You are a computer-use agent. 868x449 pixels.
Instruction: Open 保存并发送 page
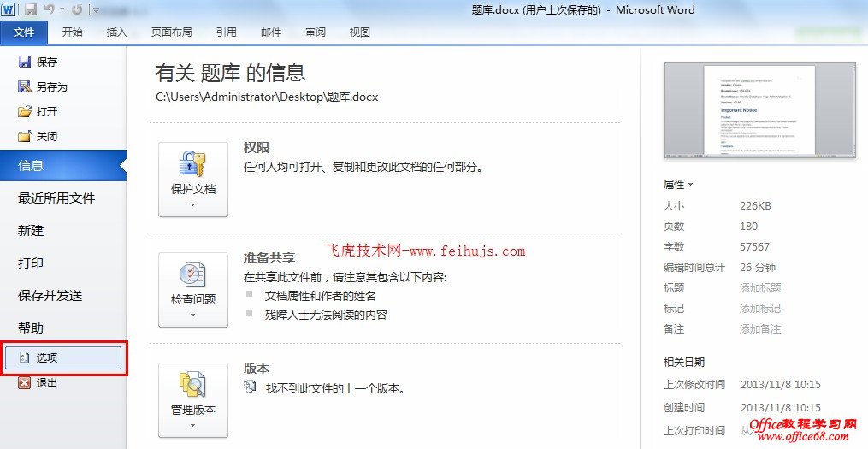click(x=50, y=296)
